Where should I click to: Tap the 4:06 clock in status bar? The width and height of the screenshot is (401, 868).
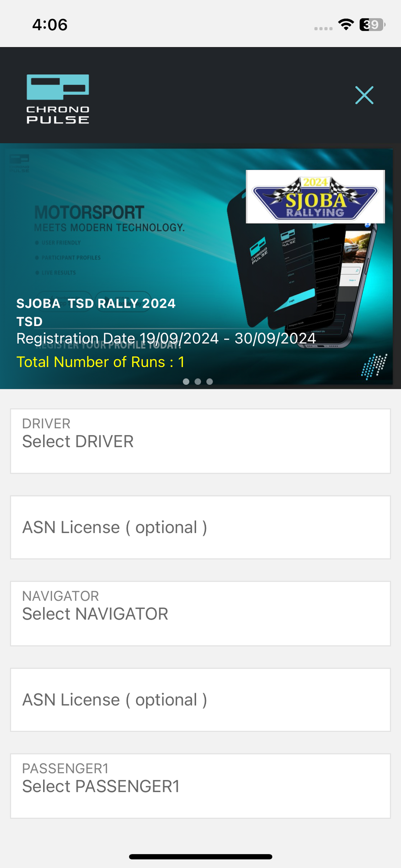50,25
